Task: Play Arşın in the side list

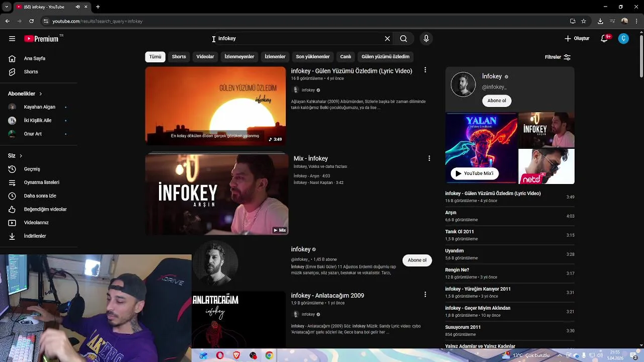Action: coord(510,216)
